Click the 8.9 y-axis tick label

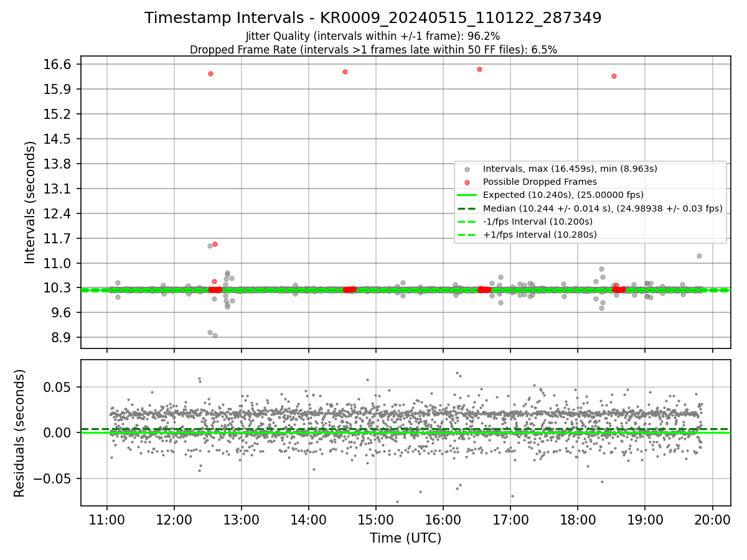click(62, 338)
